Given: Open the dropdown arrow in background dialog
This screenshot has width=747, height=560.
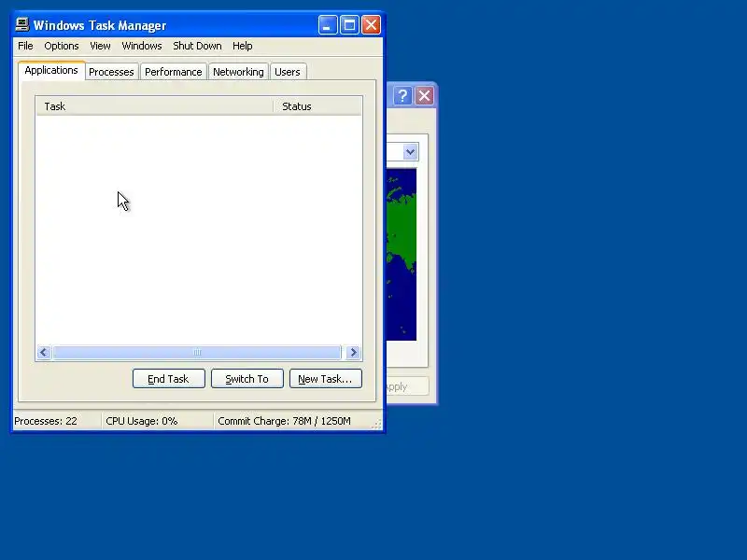Looking at the screenshot, I should [x=410, y=152].
